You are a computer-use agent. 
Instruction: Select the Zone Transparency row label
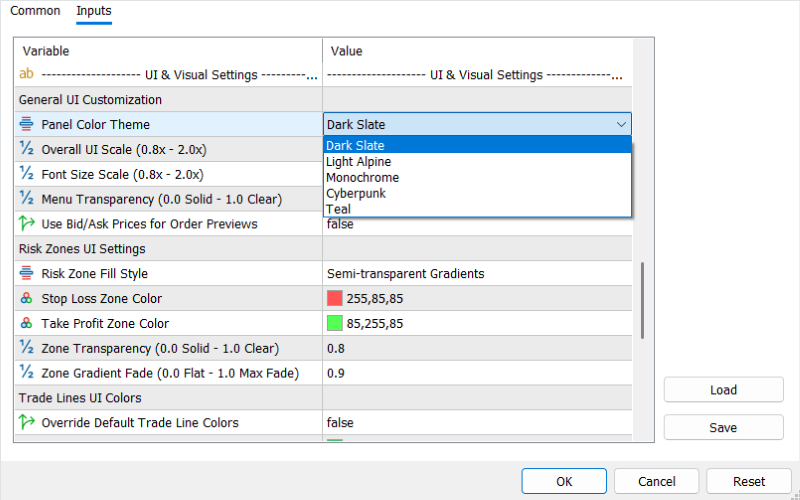click(x=160, y=349)
